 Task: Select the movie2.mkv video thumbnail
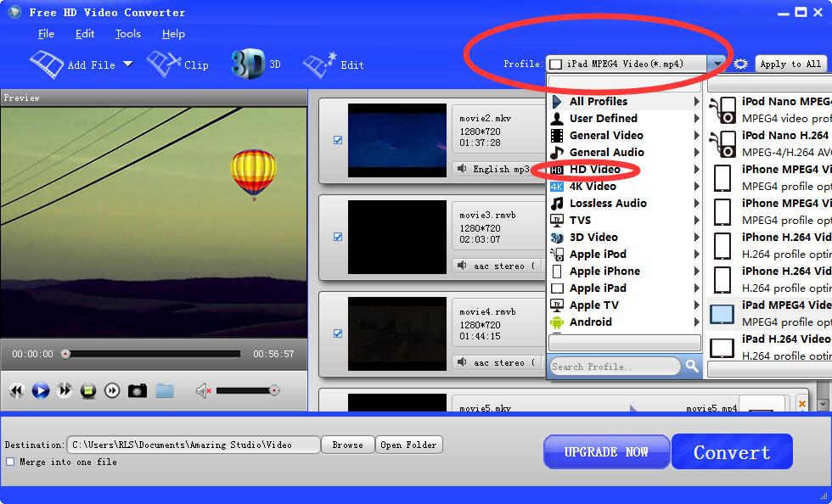pyautogui.click(x=397, y=141)
